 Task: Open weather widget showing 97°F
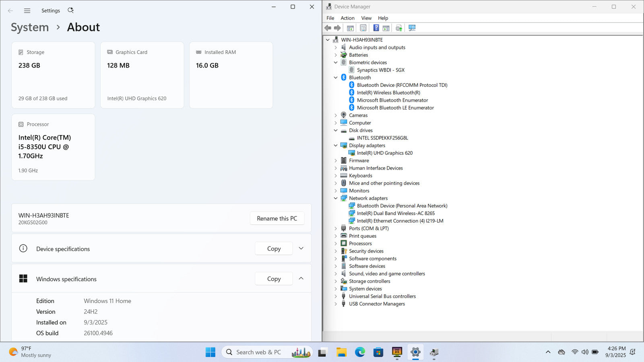point(30,352)
